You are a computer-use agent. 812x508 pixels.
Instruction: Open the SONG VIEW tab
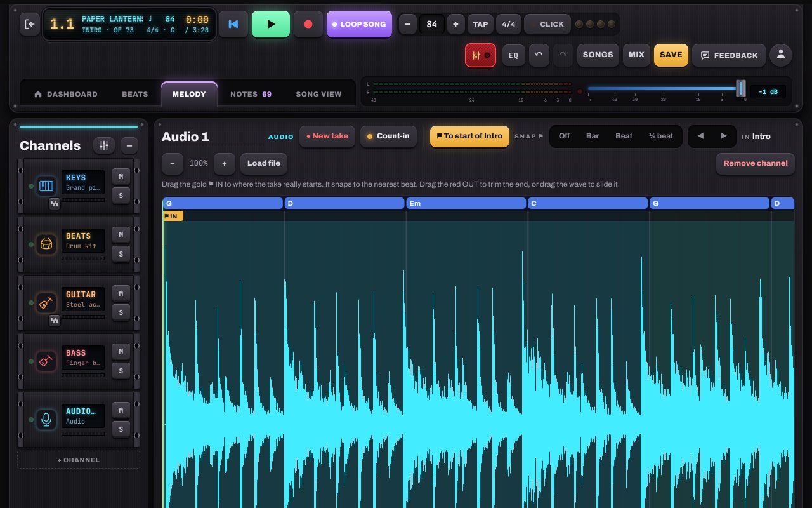[318, 94]
